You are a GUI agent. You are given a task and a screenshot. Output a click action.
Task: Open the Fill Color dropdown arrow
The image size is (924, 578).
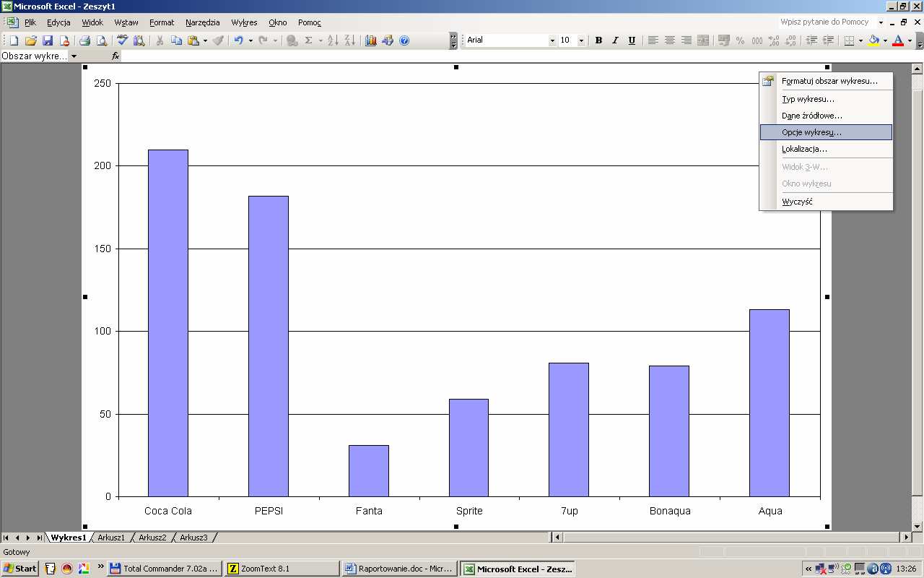tap(886, 40)
